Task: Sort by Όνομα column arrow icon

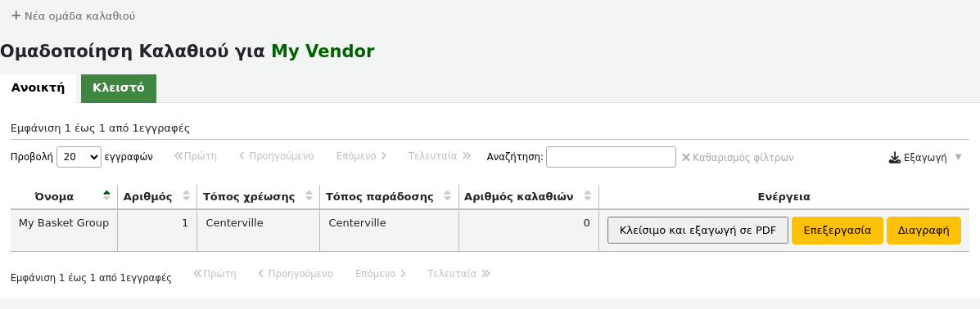Action: coord(107,196)
